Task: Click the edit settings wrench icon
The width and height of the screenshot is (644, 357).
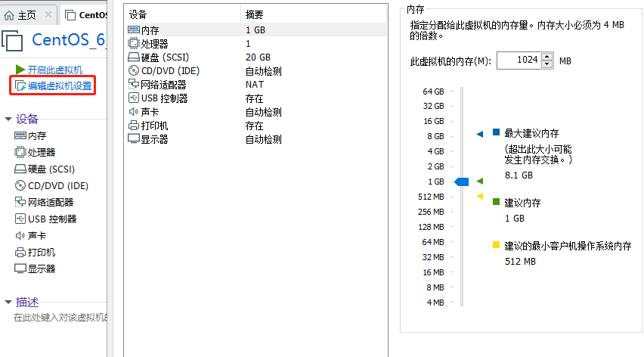Action: (20, 86)
